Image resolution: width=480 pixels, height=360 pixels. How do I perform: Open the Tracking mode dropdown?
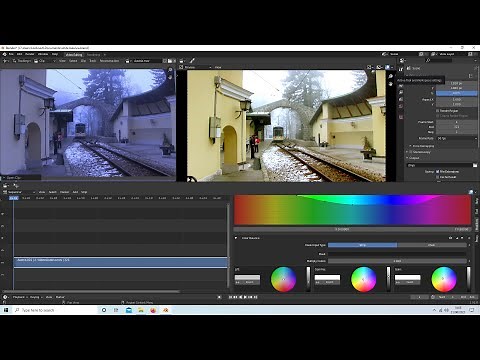[22, 61]
